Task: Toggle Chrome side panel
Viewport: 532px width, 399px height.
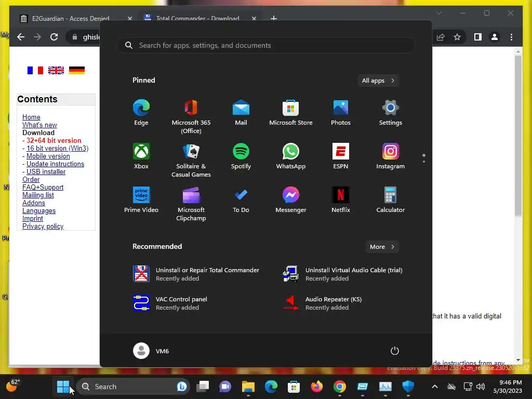Action: click(478, 37)
